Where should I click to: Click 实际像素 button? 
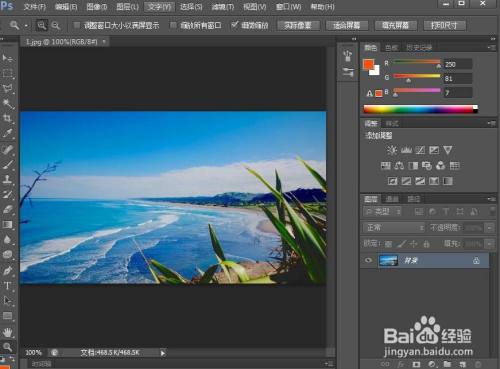pyautogui.click(x=298, y=25)
